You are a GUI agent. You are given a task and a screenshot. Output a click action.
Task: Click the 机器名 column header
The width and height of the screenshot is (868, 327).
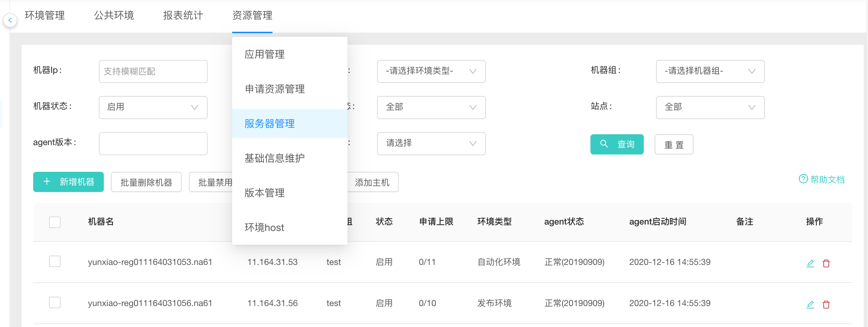coord(101,222)
